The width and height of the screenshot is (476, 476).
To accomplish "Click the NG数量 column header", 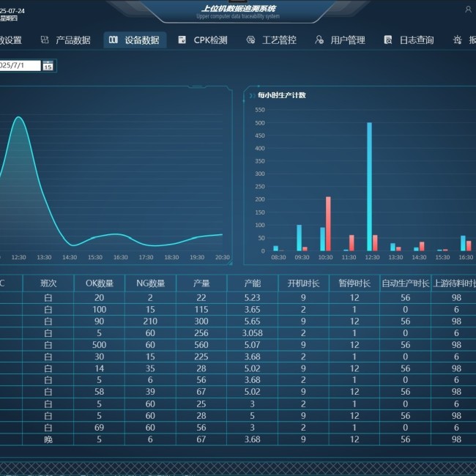I will (x=150, y=283).
